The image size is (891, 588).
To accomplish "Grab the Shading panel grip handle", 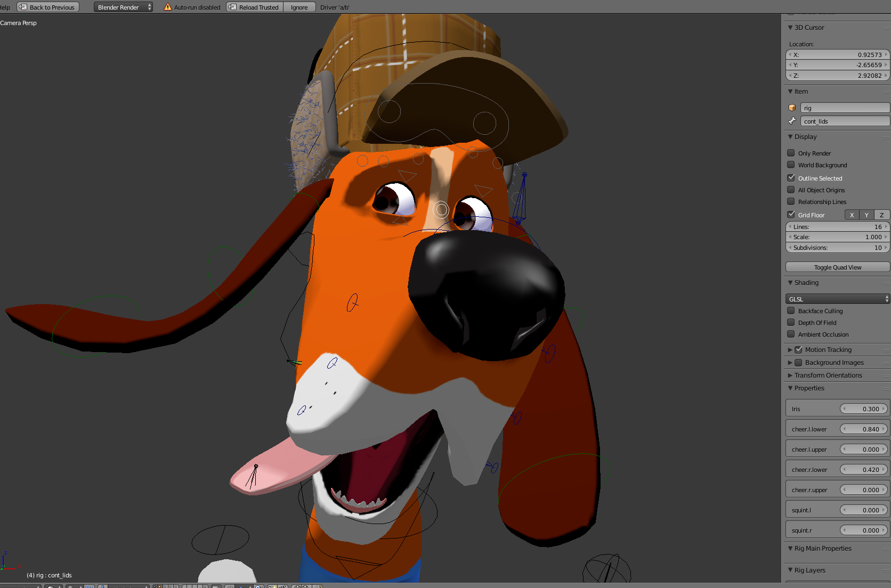I will coord(886,283).
